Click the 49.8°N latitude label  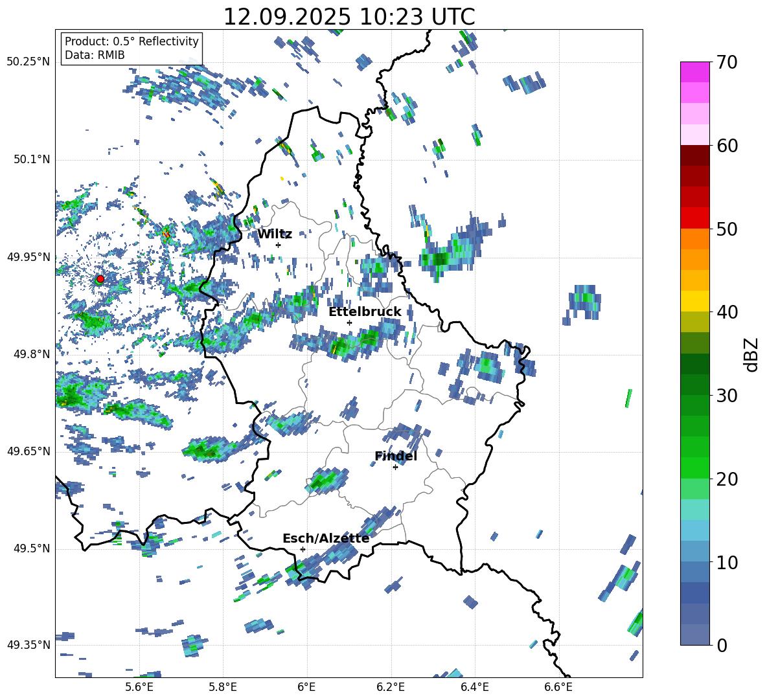click(32, 354)
